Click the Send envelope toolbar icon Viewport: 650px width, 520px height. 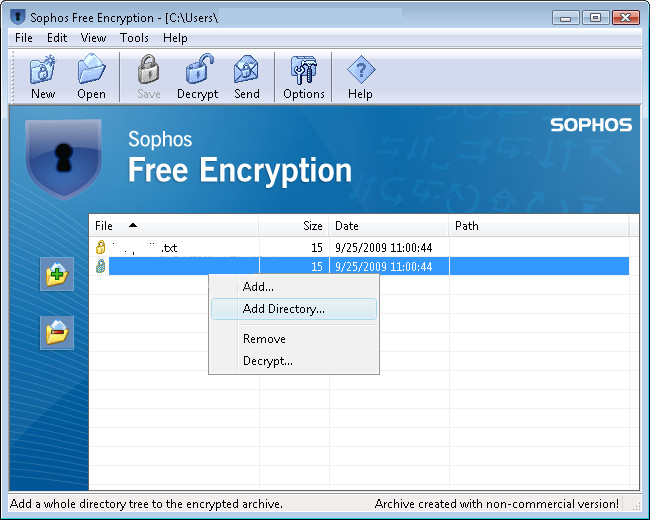point(246,69)
